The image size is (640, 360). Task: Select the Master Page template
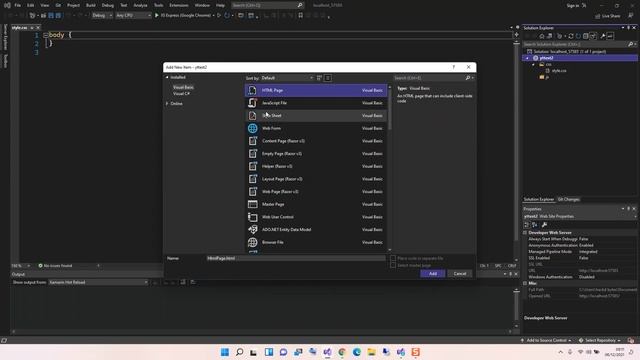coord(316,204)
